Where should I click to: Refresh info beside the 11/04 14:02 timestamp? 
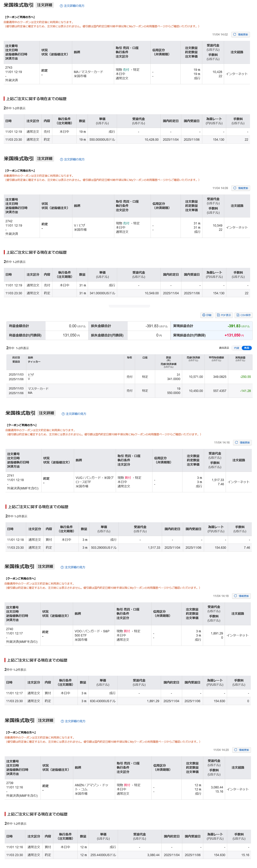(240, 34)
